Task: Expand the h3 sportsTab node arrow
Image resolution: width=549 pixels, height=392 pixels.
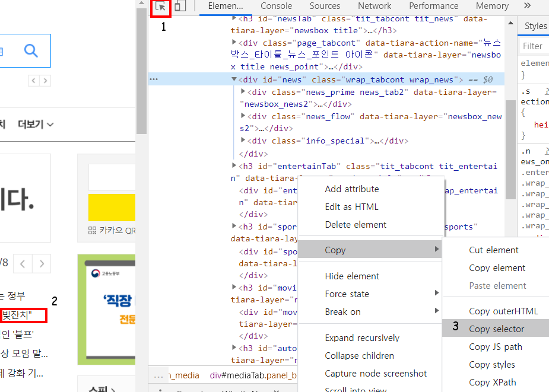Action: [234, 226]
